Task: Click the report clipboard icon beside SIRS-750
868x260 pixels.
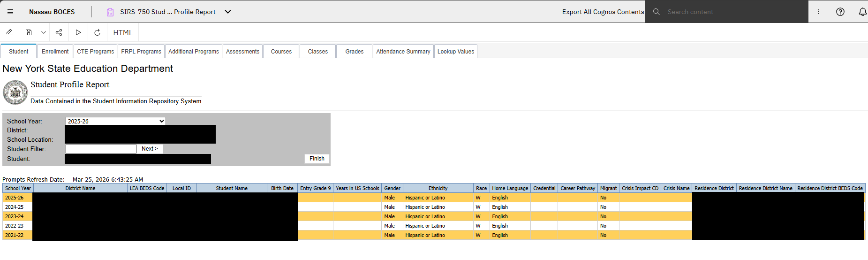Action: (110, 12)
